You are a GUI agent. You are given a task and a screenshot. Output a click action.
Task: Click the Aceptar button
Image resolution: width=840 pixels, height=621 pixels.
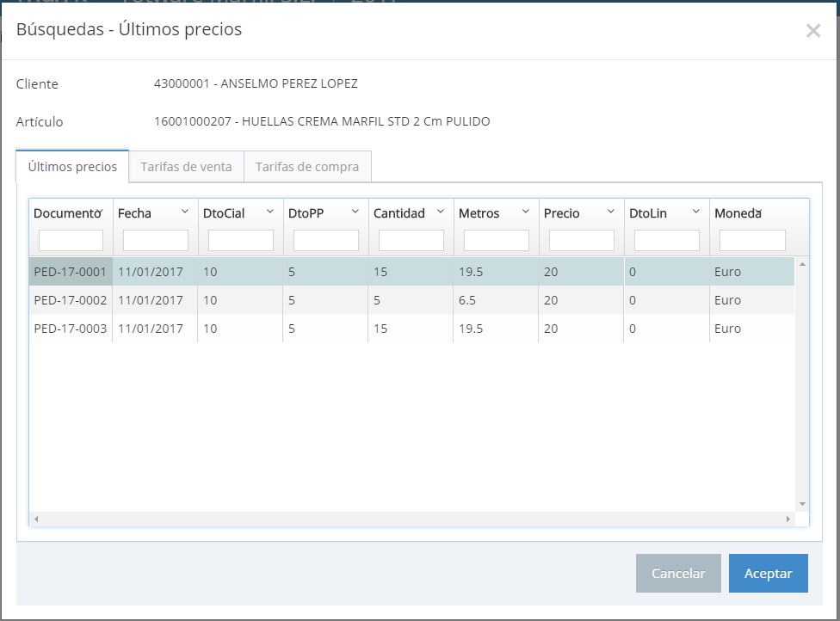coord(769,573)
